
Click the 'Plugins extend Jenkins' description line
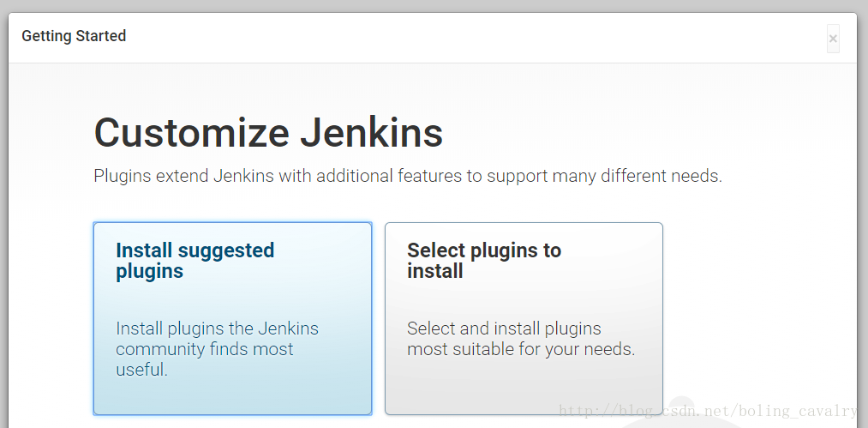point(408,177)
